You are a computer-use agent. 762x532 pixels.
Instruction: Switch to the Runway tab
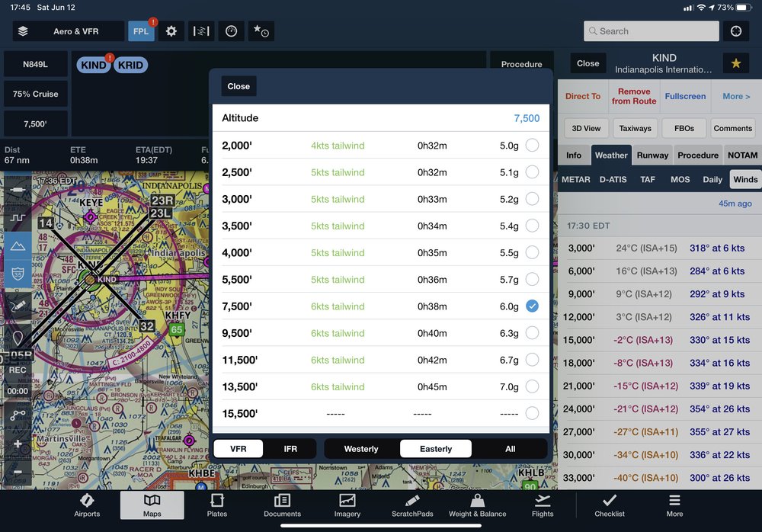click(654, 155)
